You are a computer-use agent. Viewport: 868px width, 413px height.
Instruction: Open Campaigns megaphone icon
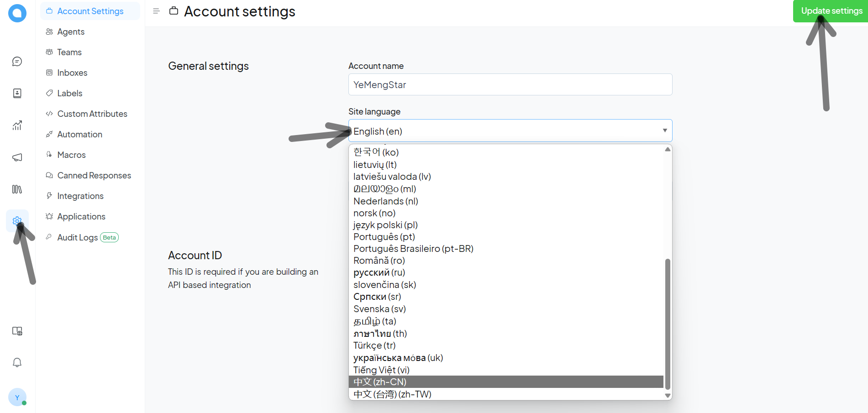(x=17, y=157)
